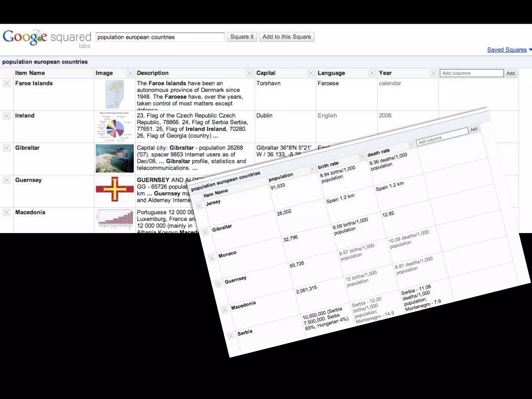
Task: Delete the Macedonia row in main table
Action: click(x=6, y=212)
